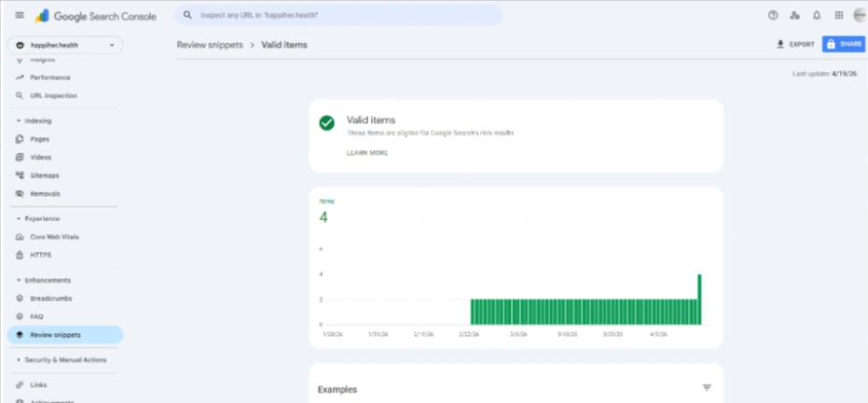Click the lock icon in Share button
This screenshot has width=868, height=403.
pyautogui.click(x=831, y=44)
